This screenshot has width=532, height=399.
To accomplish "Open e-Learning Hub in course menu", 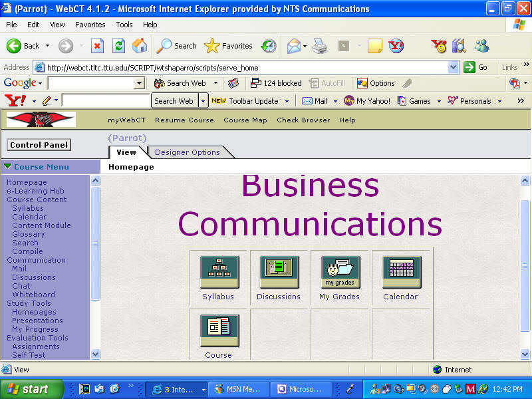I will (35, 191).
